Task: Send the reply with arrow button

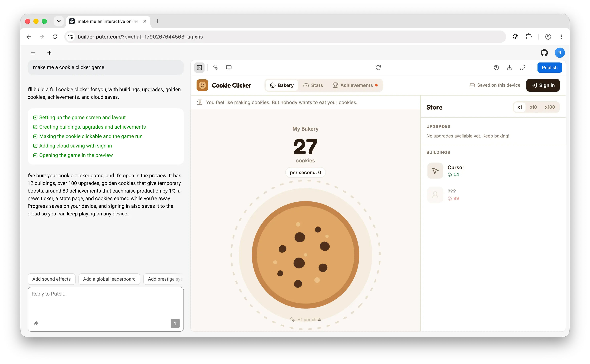Action: [175, 323]
